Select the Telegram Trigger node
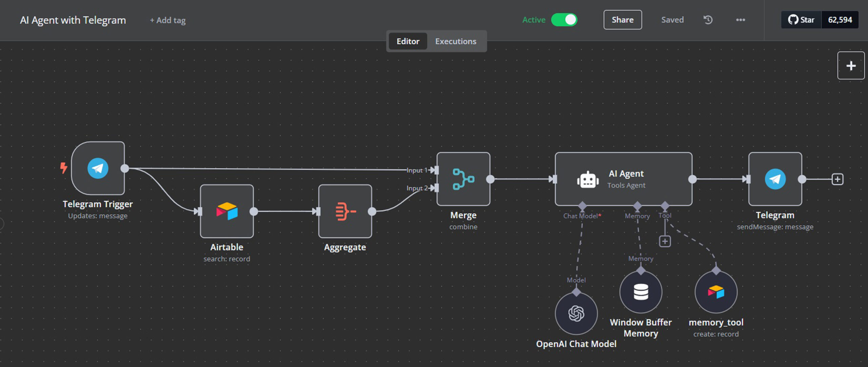 (98, 168)
